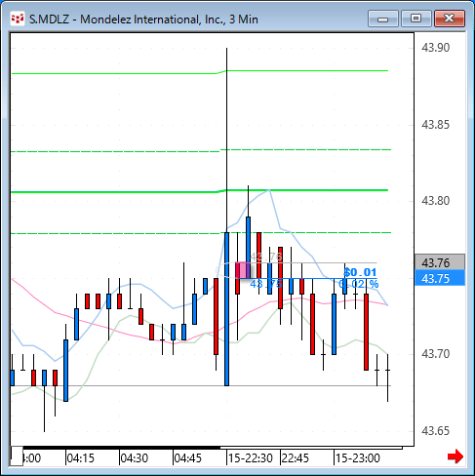This screenshot has height=476, width=475.
Task: Click the 04:30 time axis label
Action: [135, 458]
